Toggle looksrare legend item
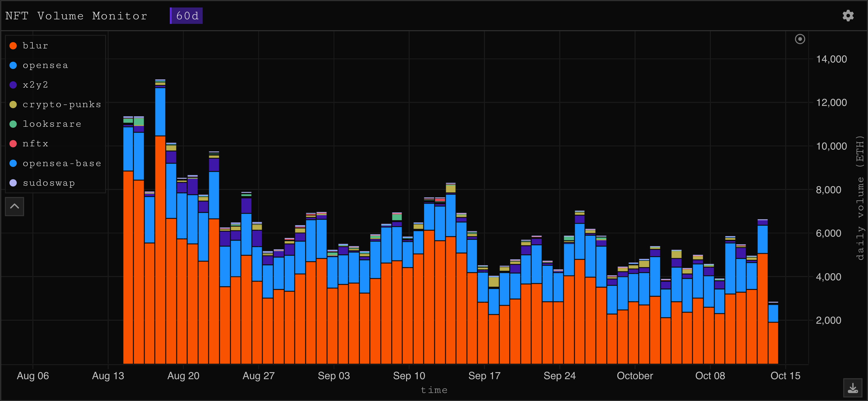 coord(52,124)
